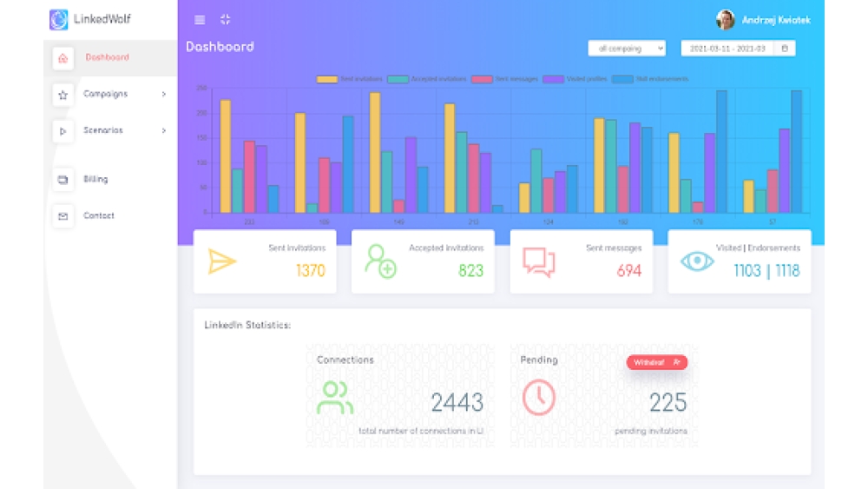The width and height of the screenshot is (868, 489).
Task: Open the all campaigns dropdown
Action: point(626,49)
